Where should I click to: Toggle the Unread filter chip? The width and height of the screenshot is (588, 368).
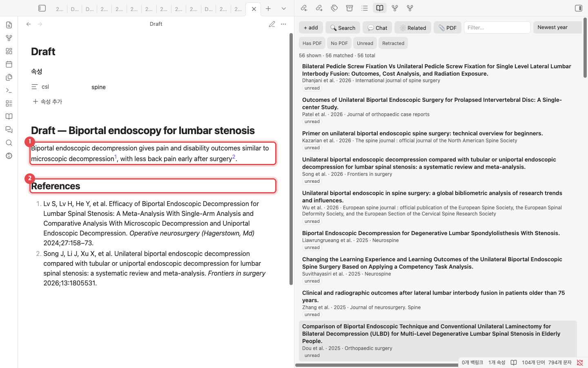[x=365, y=43]
